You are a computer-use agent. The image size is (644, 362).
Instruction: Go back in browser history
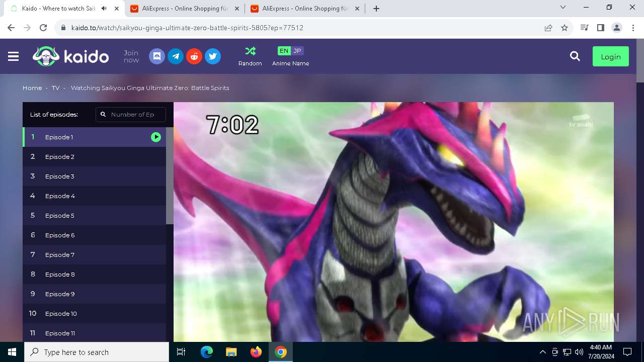click(11, 28)
